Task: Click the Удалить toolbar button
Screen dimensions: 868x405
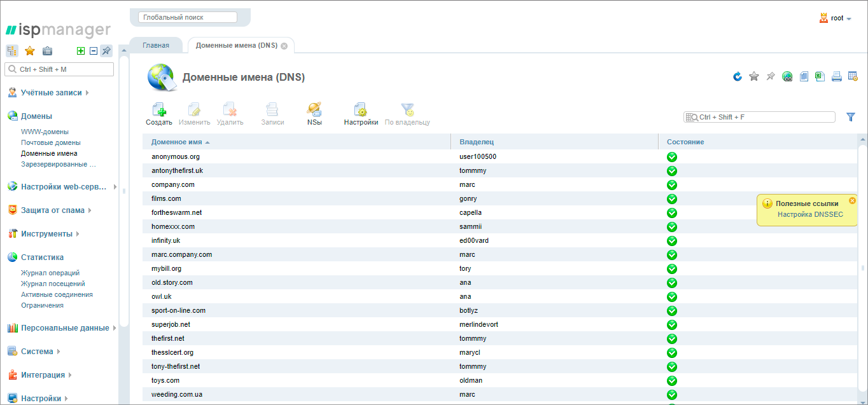Action: (230, 114)
